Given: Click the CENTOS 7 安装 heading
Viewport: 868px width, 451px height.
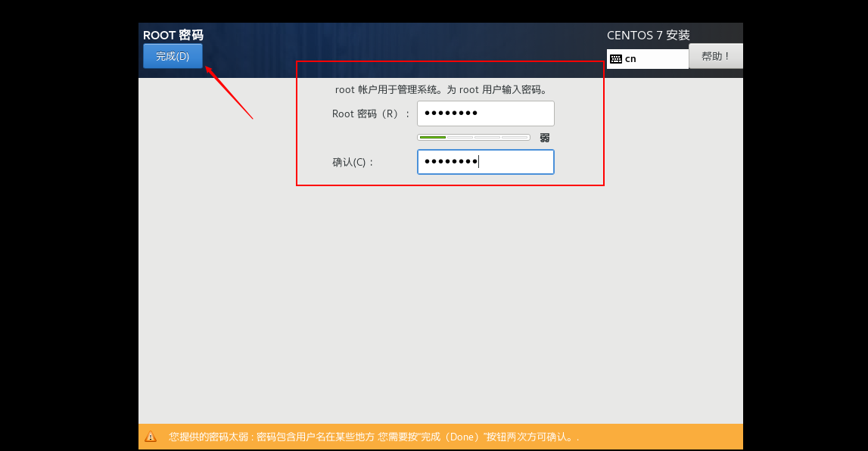Looking at the screenshot, I should tap(649, 35).
